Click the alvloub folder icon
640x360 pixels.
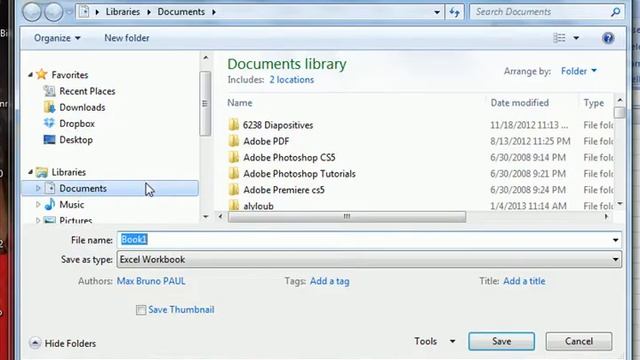click(x=234, y=205)
